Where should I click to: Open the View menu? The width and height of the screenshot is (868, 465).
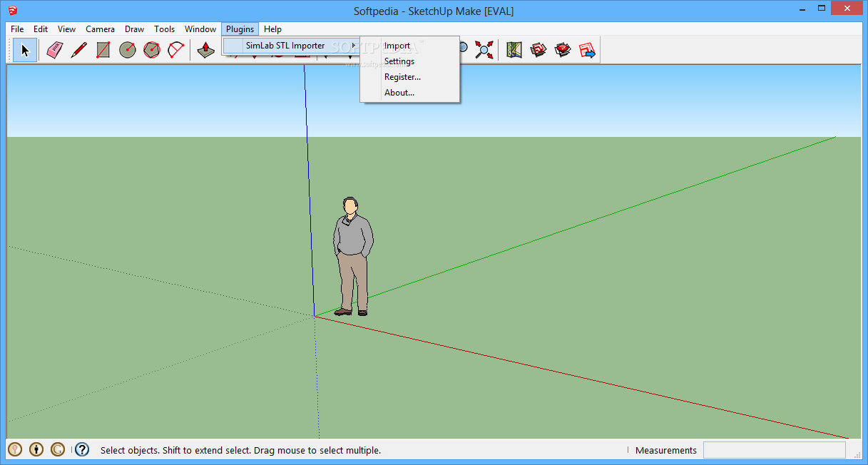click(67, 29)
